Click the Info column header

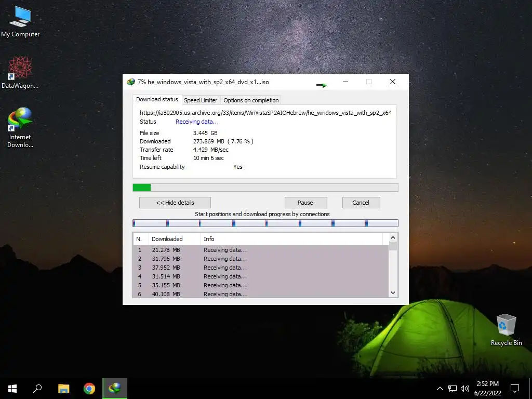(x=291, y=239)
